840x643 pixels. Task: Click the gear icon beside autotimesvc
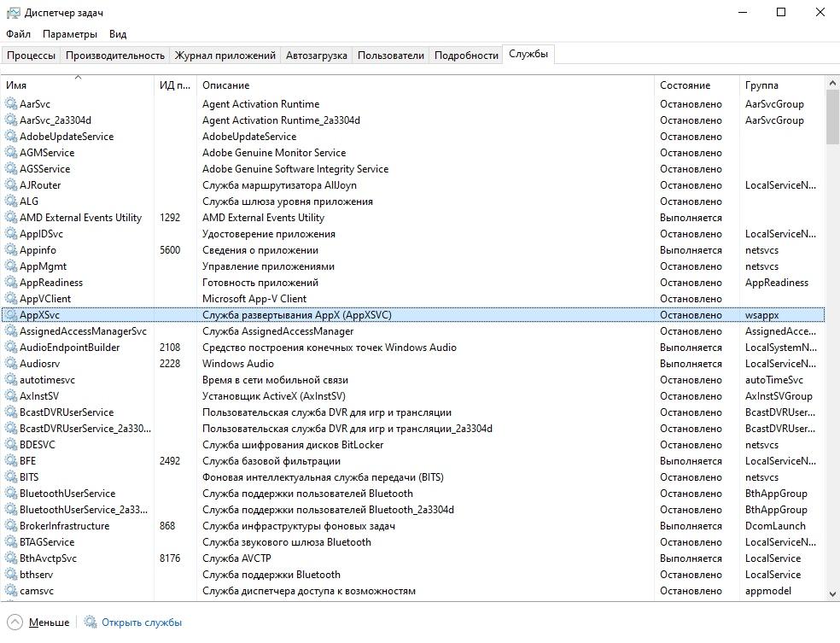(11, 379)
